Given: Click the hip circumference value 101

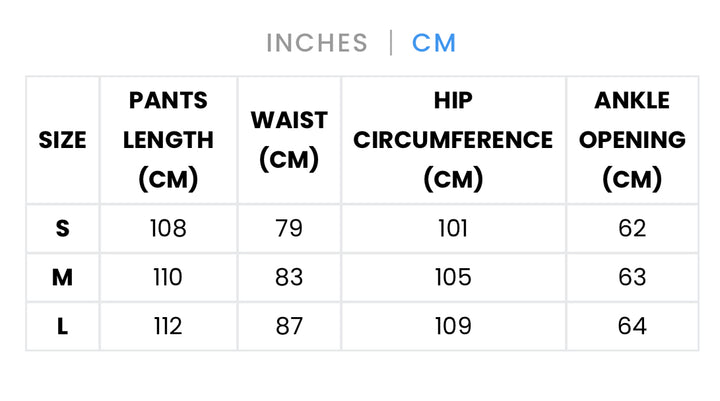Looking at the screenshot, I should 453,229.
